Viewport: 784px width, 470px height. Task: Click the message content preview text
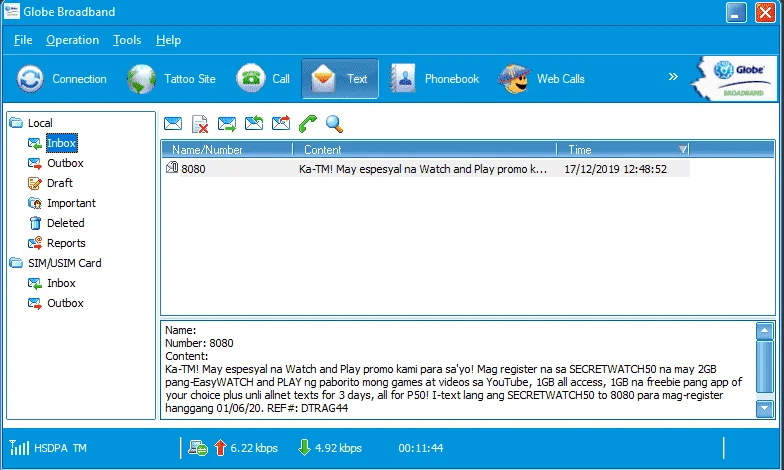(422, 169)
